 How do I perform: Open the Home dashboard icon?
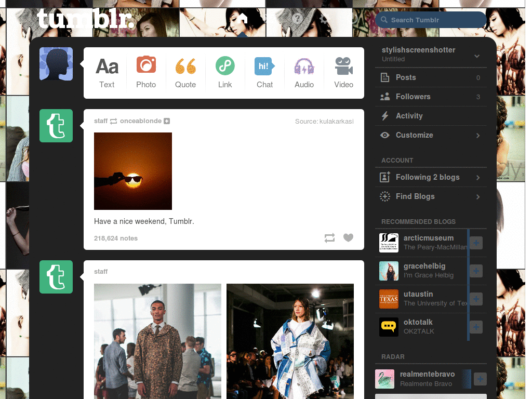[242, 18]
